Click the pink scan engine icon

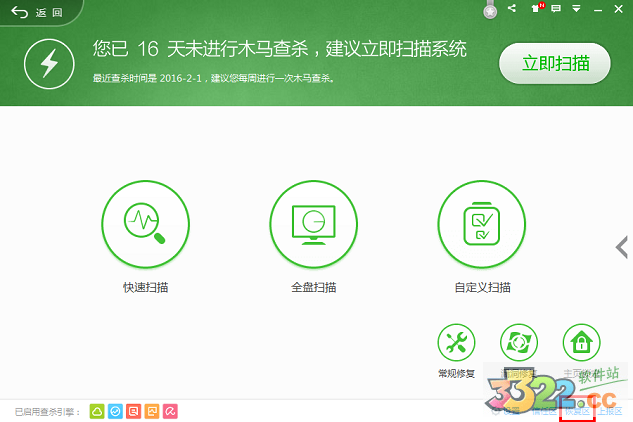point(170,412)
